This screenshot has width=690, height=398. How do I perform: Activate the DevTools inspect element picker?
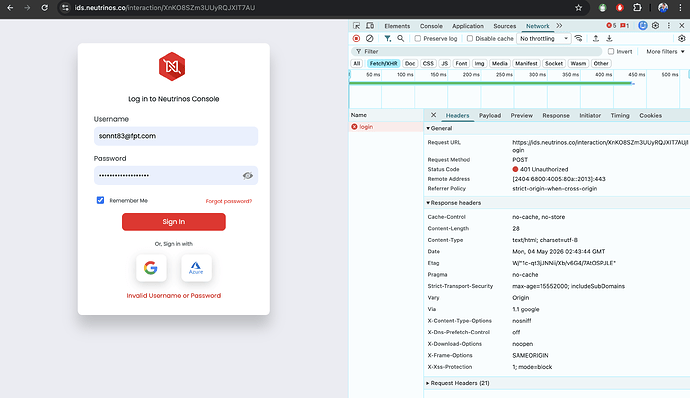(356, 26)
